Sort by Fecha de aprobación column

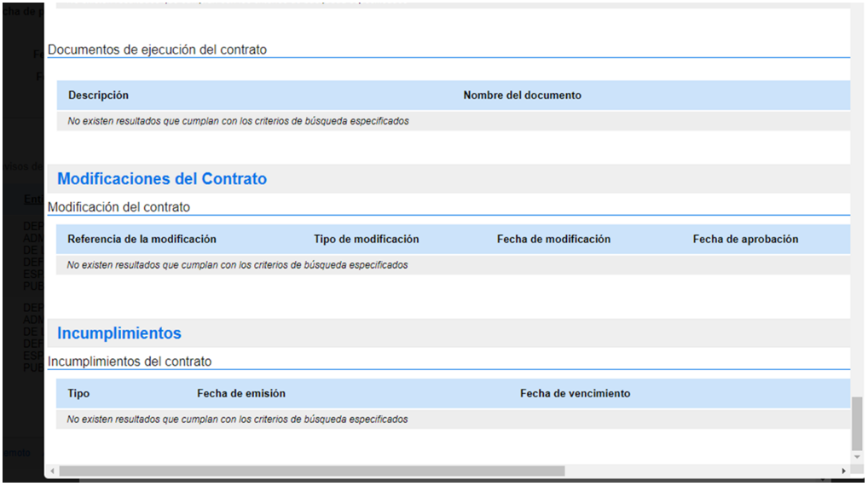click(745, 240)
